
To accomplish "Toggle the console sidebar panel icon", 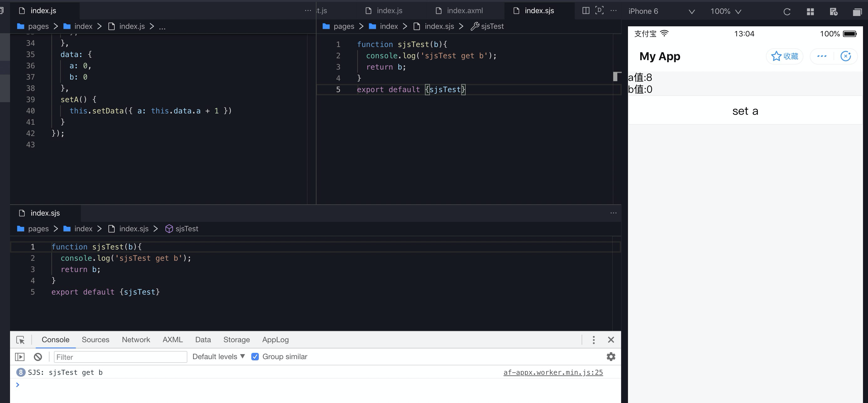I will (20, 357).
